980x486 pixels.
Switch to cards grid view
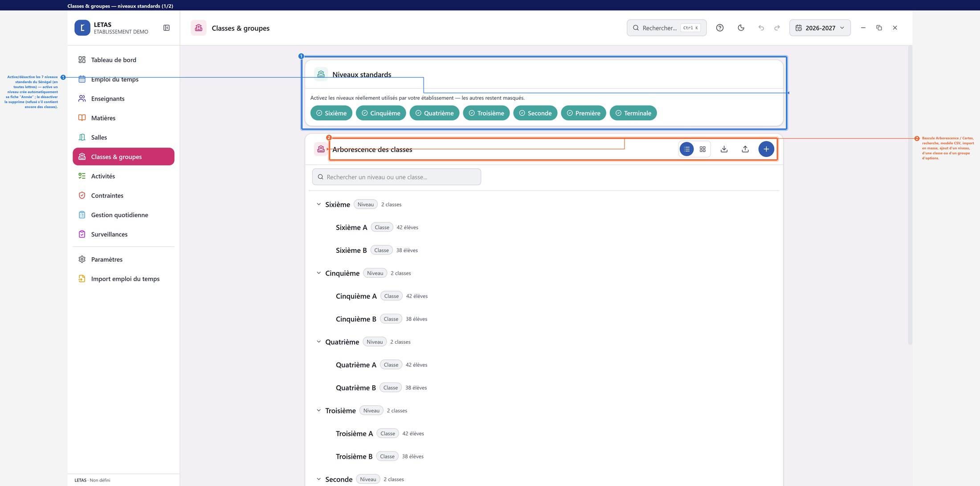click(702, 149)
